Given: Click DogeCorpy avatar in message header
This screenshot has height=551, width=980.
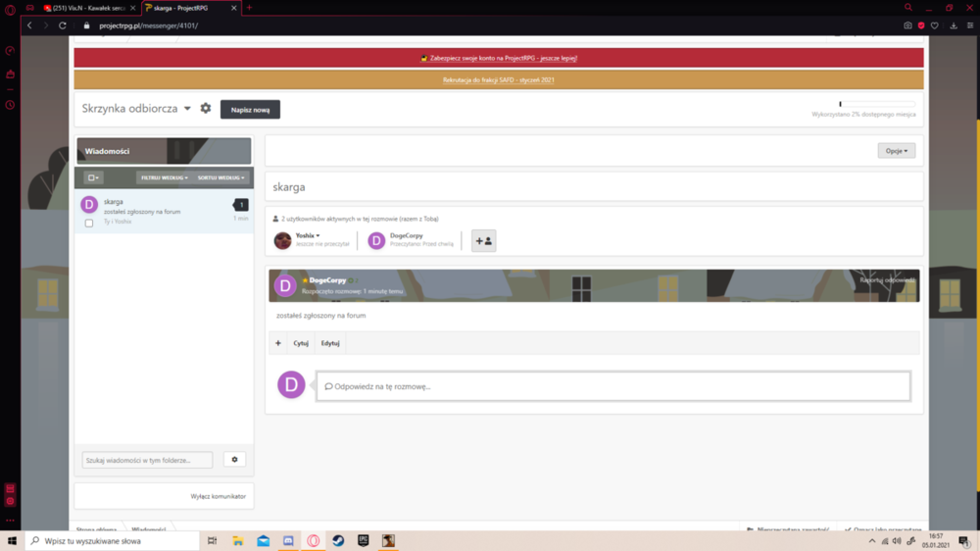Looking at the screenshot, I should pos(285,286).
